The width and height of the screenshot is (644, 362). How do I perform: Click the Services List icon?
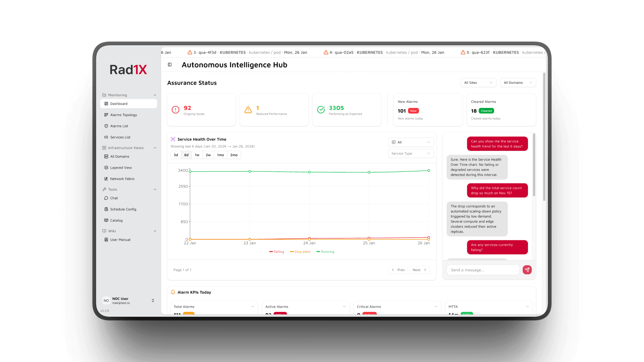click(106, 137)
